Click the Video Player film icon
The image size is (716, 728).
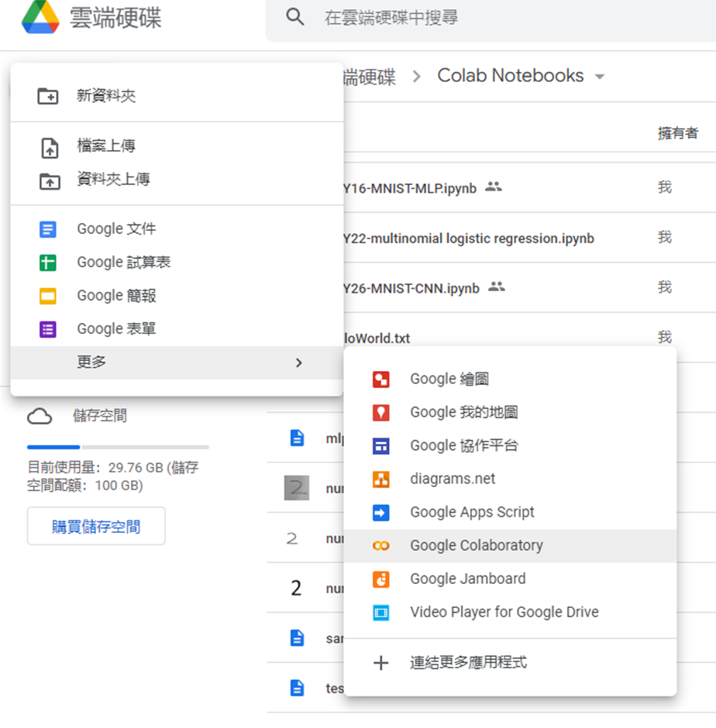click(x=381, y=613)
